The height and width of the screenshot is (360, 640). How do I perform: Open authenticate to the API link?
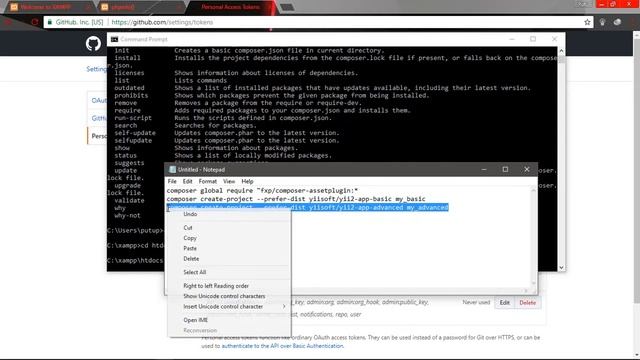tap(282, 346)
